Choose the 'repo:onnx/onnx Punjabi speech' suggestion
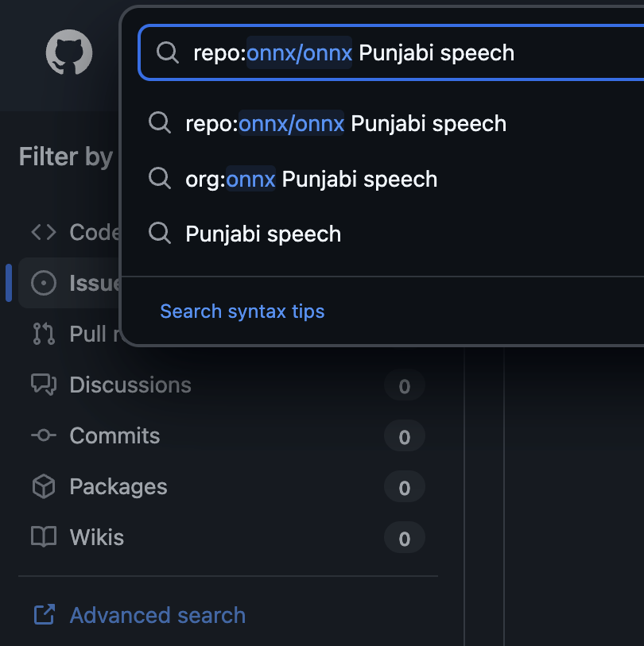 (346, 124)
